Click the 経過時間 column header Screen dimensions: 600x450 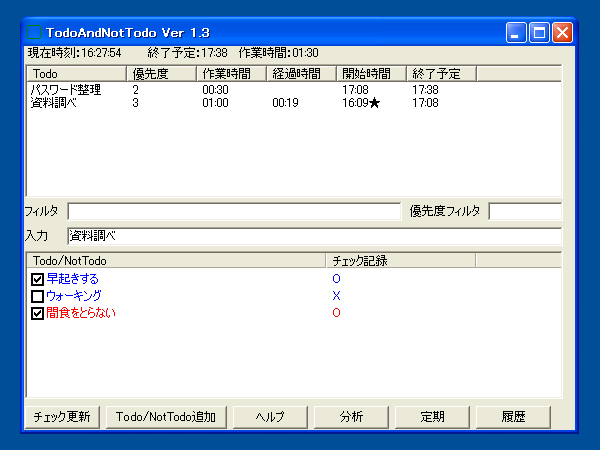click(x=301, y=74)
